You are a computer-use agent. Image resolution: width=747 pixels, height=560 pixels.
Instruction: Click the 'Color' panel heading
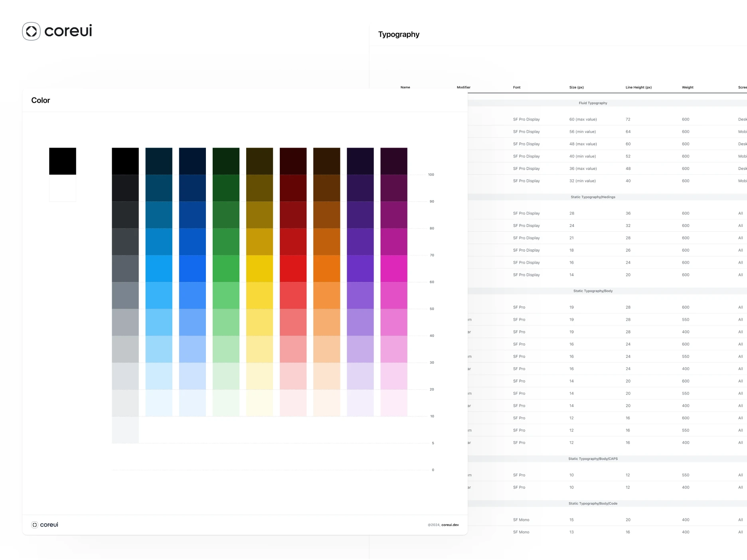pyautogui.click(x=41, y=101)
